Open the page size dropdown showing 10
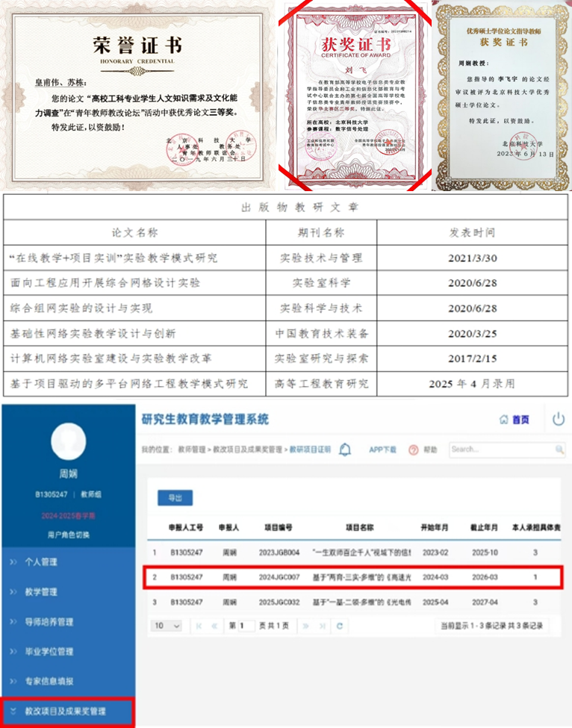The height and width of the screenshot is (728, 572). pos(167,625)
